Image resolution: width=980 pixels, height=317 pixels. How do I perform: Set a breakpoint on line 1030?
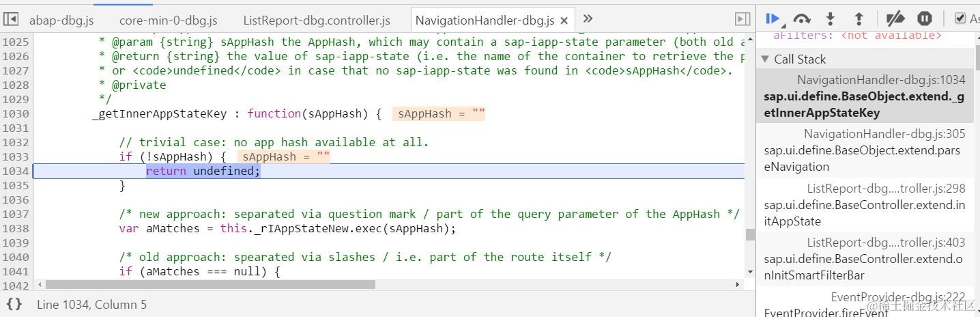click(x=16, y=114)
